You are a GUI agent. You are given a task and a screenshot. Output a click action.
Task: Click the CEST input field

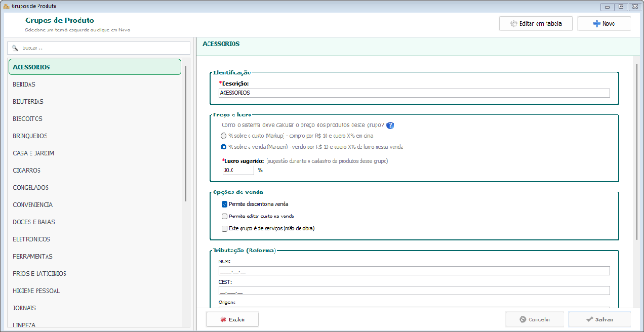414,291
